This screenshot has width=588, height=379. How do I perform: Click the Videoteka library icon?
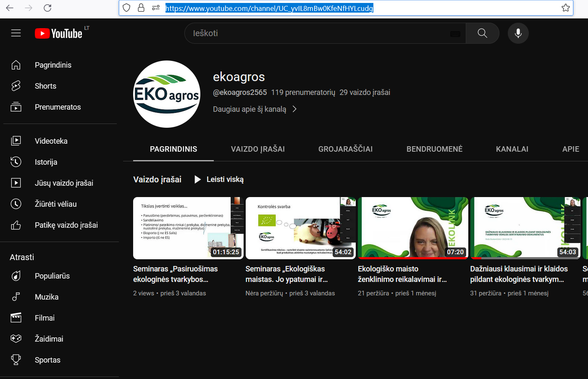click(16, 141)
